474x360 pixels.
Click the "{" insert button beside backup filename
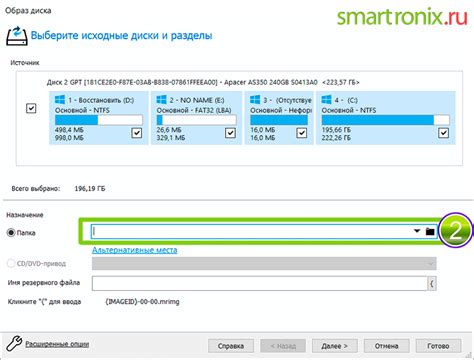432,284
